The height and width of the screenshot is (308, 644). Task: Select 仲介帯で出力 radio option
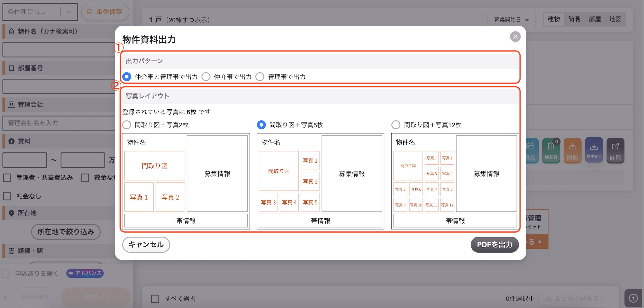[x=206, y=77]
